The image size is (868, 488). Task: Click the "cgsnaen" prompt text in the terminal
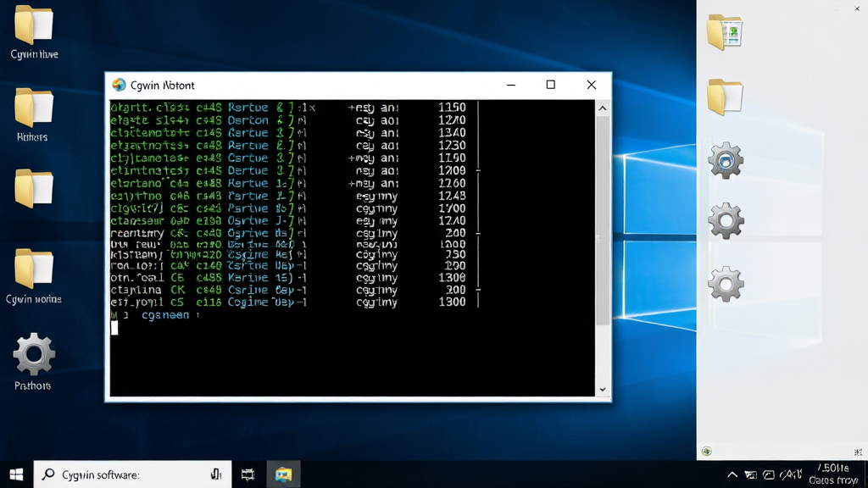pyautogui.click(x=165, y=315)
